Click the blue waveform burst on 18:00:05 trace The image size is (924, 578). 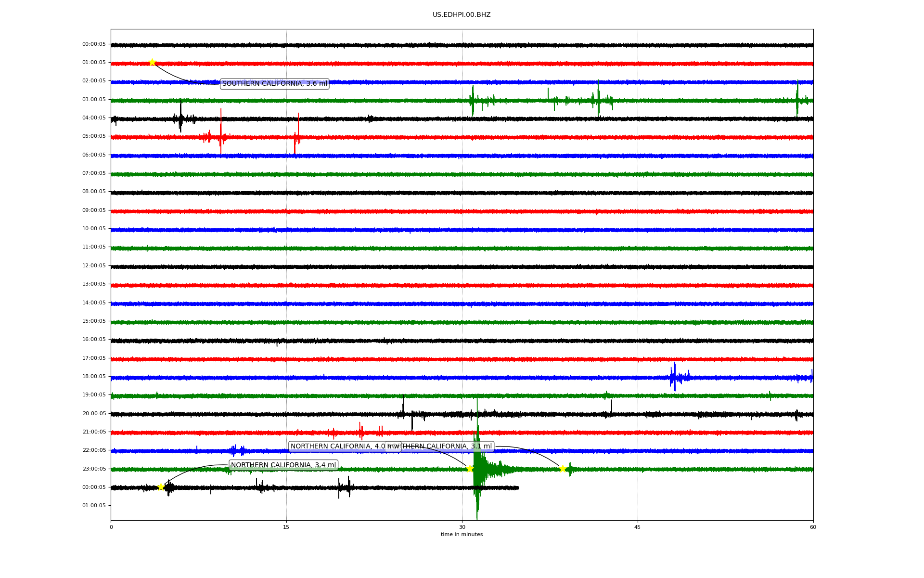click(675, 377)
